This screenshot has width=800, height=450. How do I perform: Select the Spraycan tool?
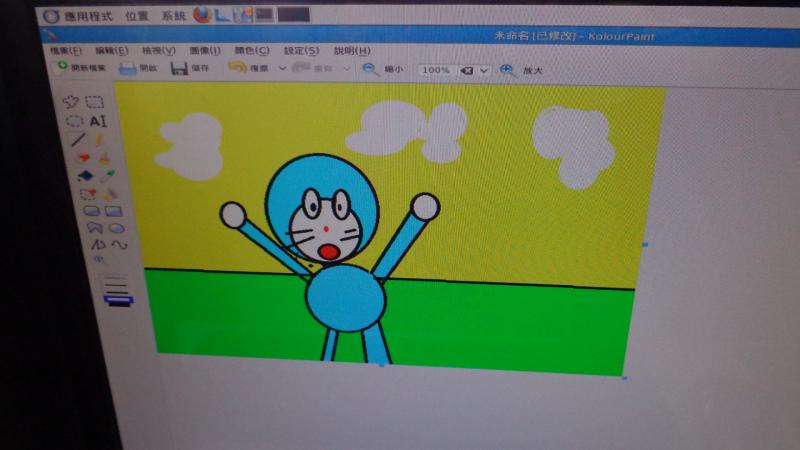click(110, 194)
